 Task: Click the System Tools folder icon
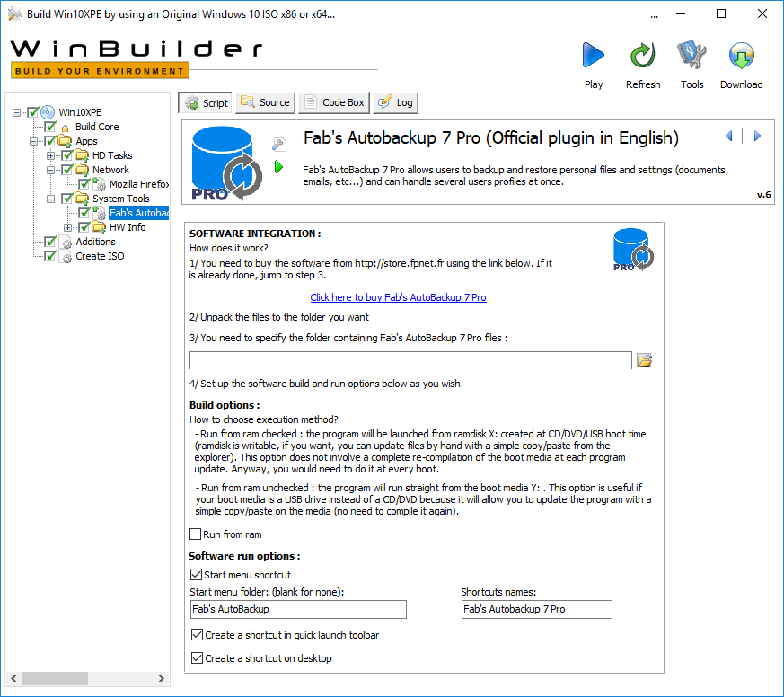click(82, 199)
